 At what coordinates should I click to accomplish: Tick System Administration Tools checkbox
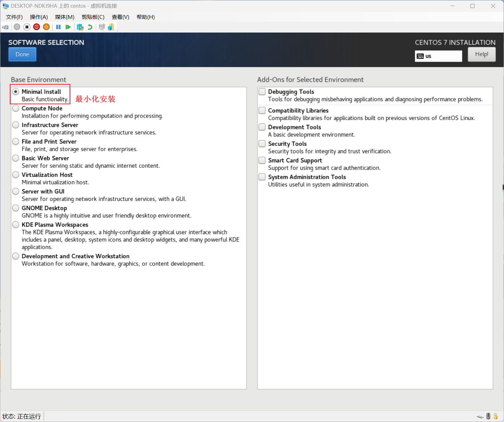click(262, 177)
